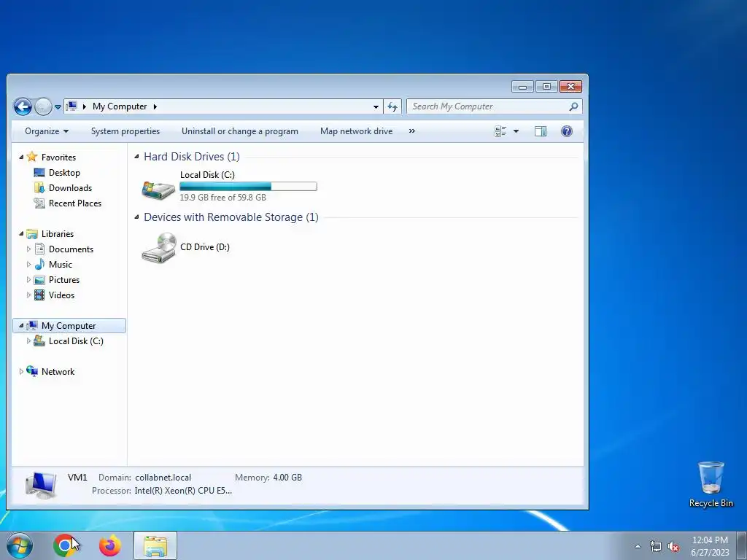The height and width of the screenshot is (560, 747).
Task: Expand the arrow after My Computer breadcrumb
Action: click(155, 106)
